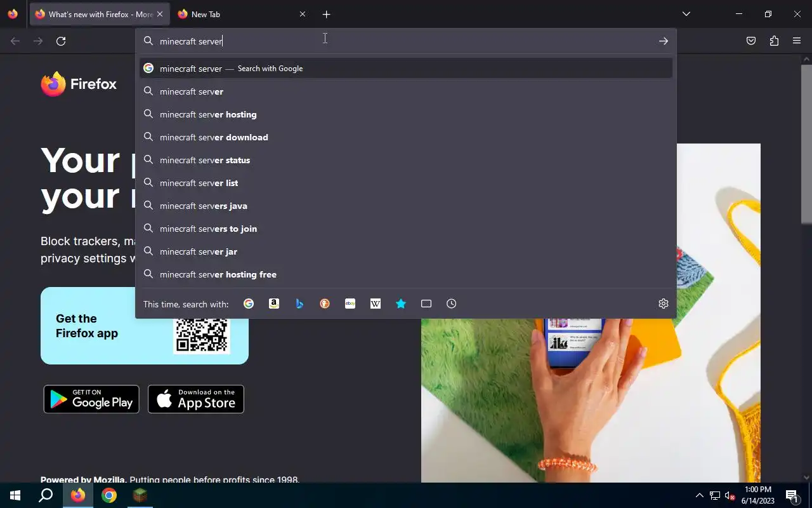Go forward one page
The width and height of the screenshot is (812, 508).
click(x=38, y=41)
